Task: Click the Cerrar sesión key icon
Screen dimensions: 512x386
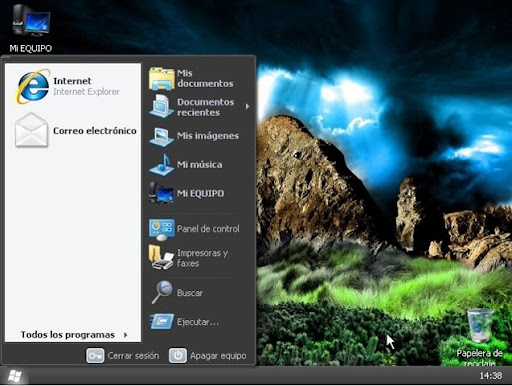Action: click(95, 356)
